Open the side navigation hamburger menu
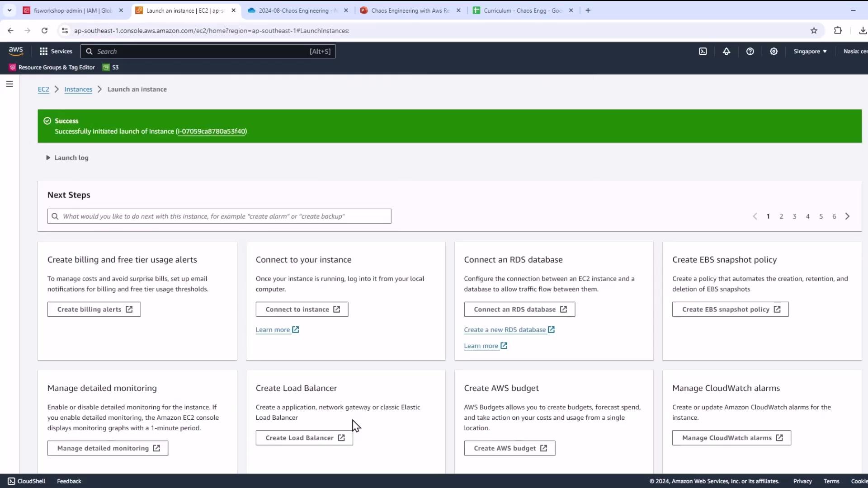 point(9,84)
